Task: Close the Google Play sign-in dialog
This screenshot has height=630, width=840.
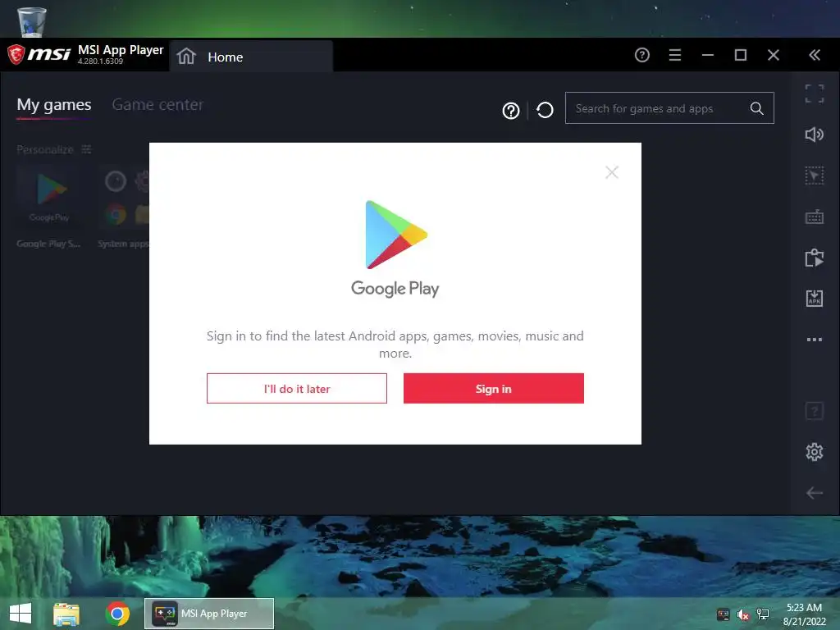Action: pos(612,172)
